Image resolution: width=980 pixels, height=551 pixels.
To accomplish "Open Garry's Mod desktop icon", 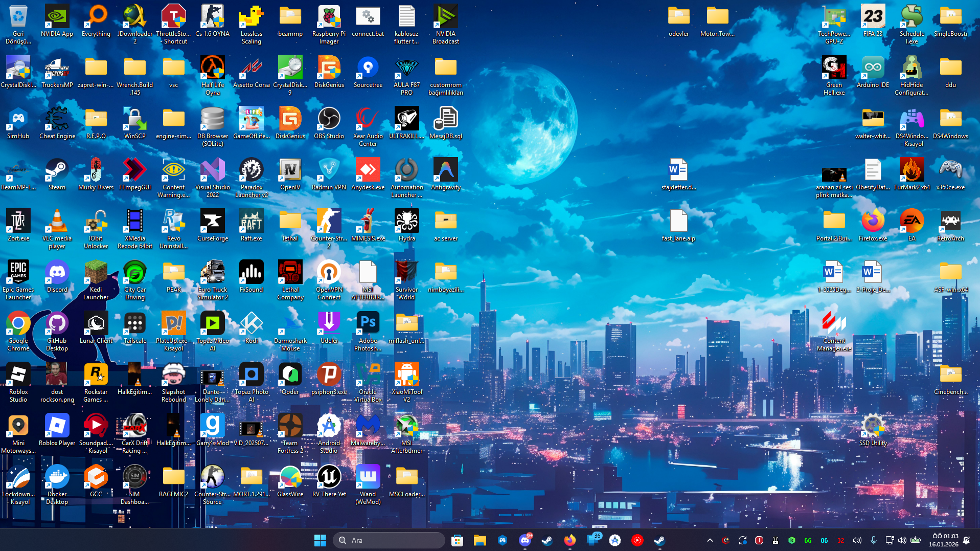I will pos(212,430).
